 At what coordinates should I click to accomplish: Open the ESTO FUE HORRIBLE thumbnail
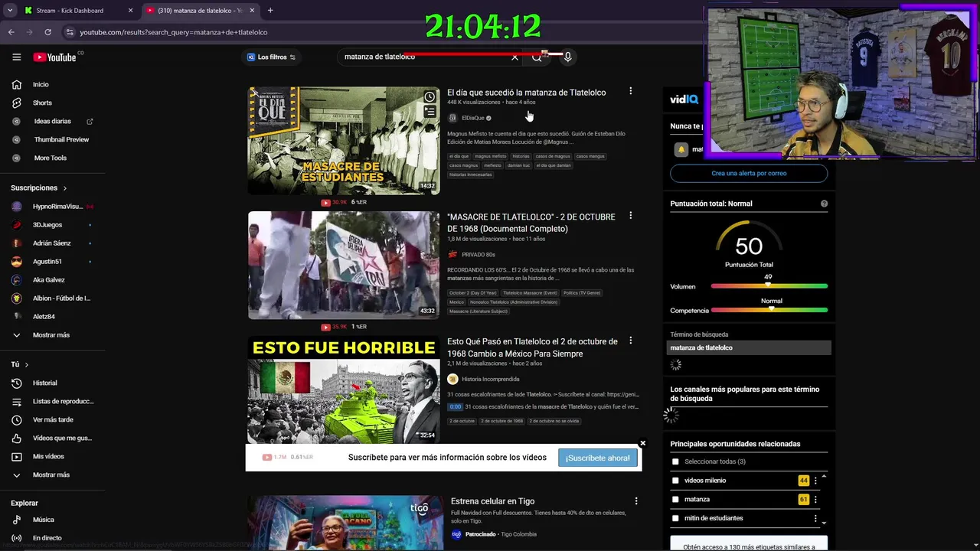point(344,390)
